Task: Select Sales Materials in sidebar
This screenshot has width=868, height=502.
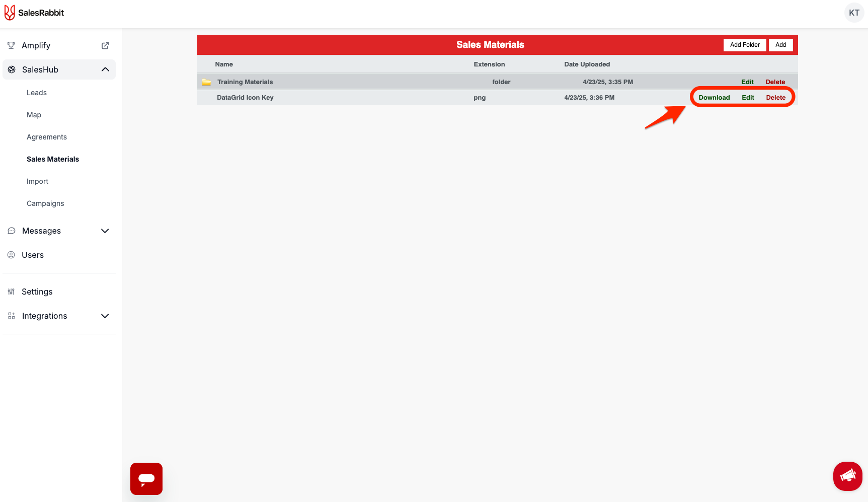Action: [53, 159]
